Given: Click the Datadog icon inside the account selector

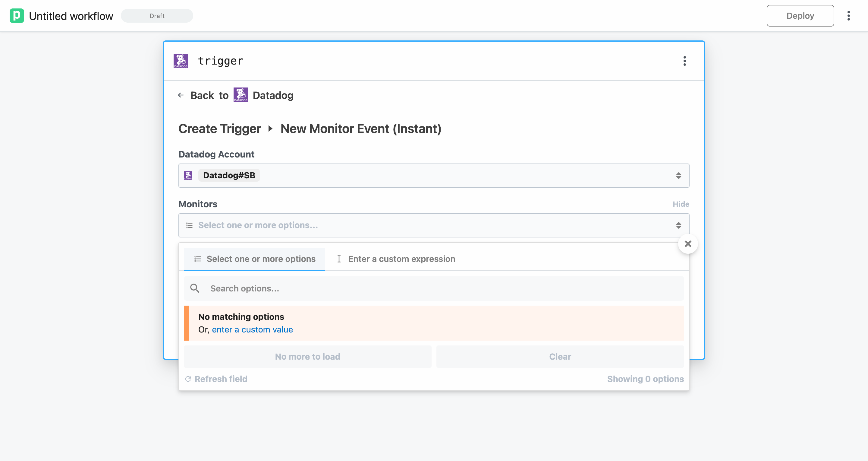Looking at the screenshot, I should coord(189,175).
